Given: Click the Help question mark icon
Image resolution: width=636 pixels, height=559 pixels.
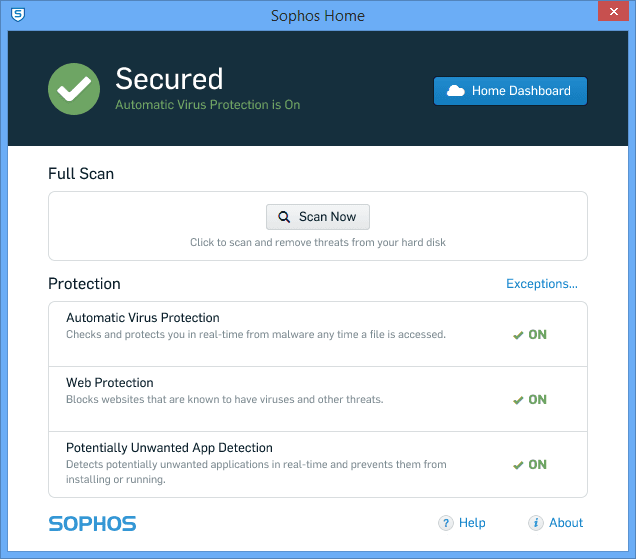Looking at the screenshot, I should [x=446, y=523].
